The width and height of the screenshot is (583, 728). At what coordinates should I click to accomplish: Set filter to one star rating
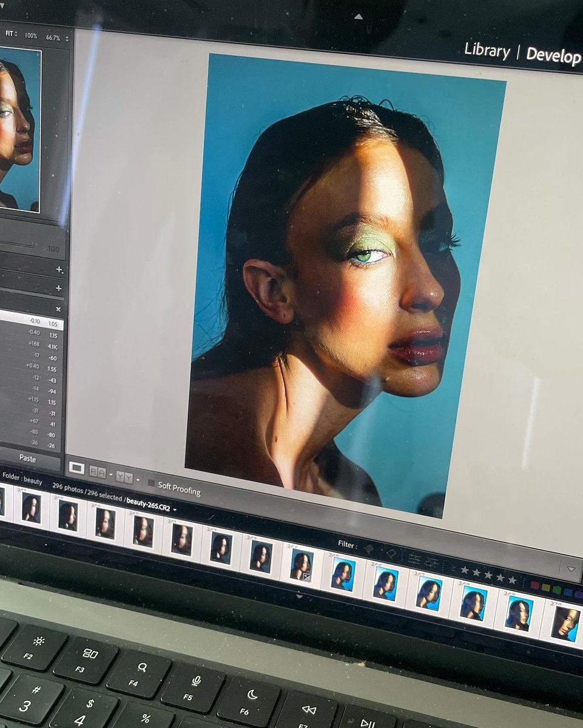point(465,570)
